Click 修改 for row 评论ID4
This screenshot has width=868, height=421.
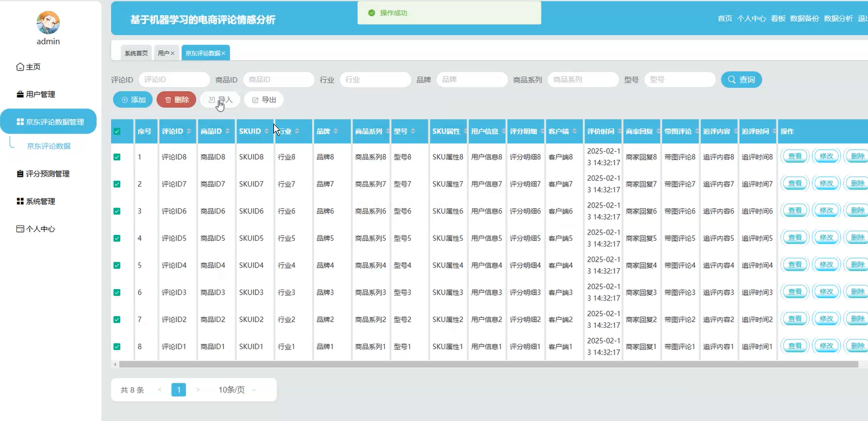pos(827,265)
